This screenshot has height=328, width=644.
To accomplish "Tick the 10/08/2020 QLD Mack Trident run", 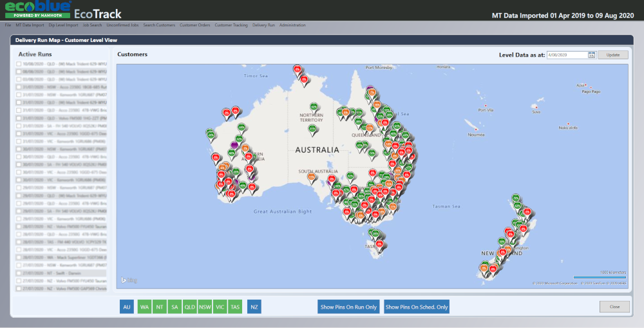I will 19,64.
